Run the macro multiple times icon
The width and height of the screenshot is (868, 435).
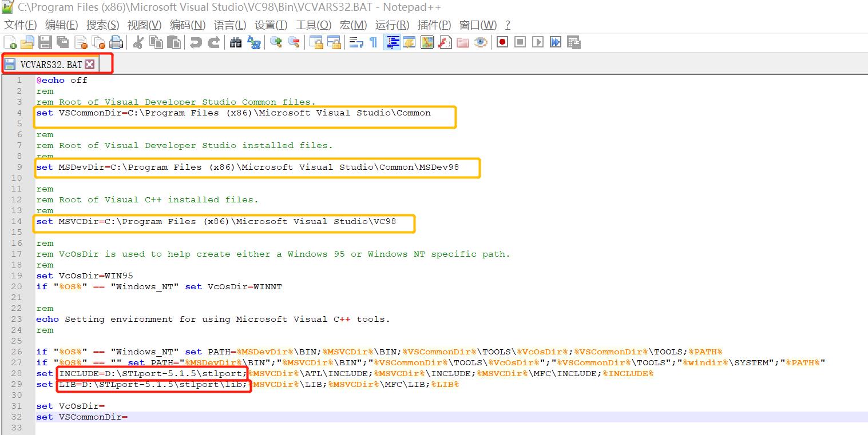(556, 42)
